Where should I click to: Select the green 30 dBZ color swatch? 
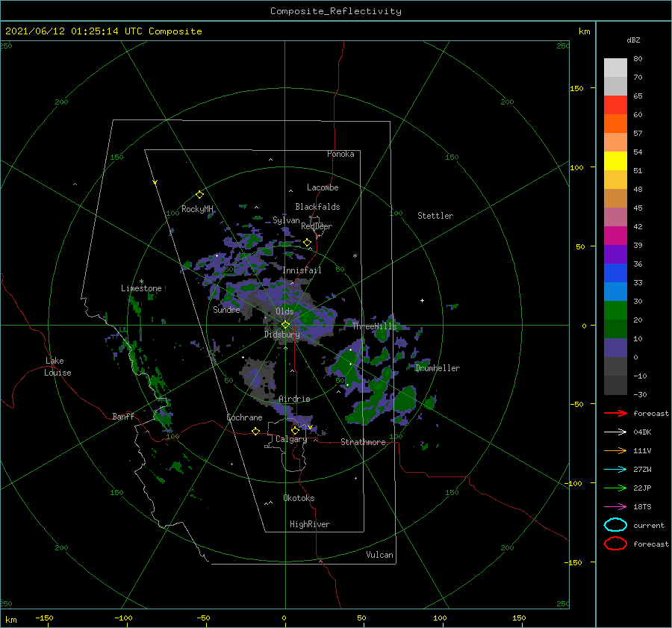615,311
